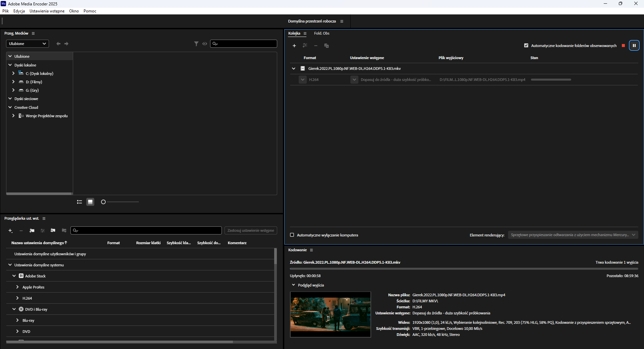This screenshot has width=644, height=349.
Task: Click the output file path link
Action: (x=482, y=80)
